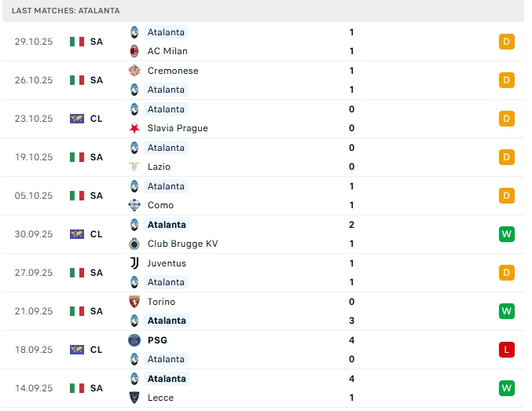Viewport: 532px width, 411px height.
Task: Click the orange D badge for the AC Milan match
Action: point(507,42)
